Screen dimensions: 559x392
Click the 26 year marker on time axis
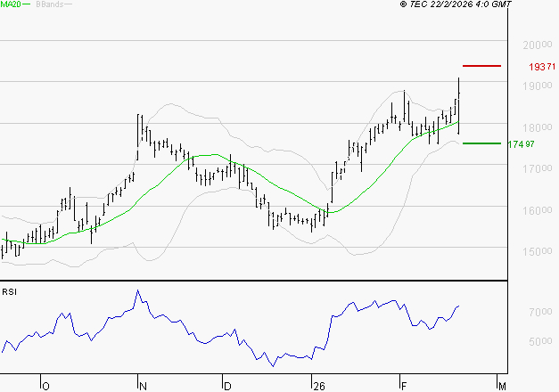(319, 387)
